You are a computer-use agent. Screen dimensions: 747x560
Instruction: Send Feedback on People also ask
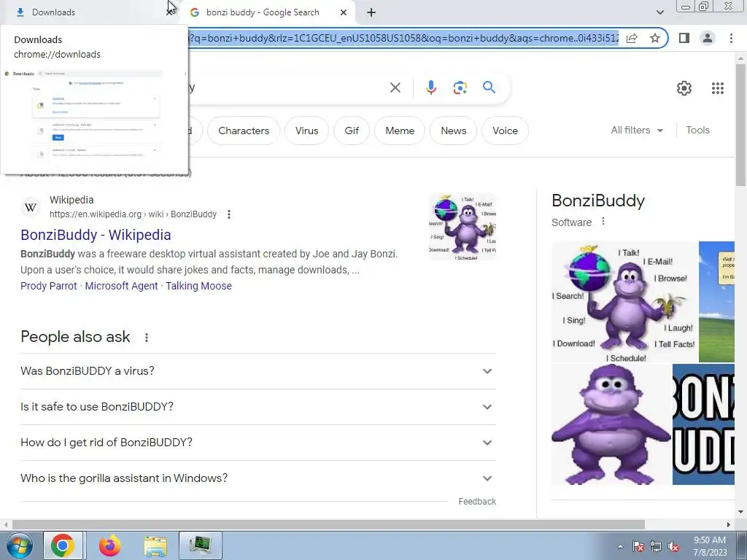(477, 502)
